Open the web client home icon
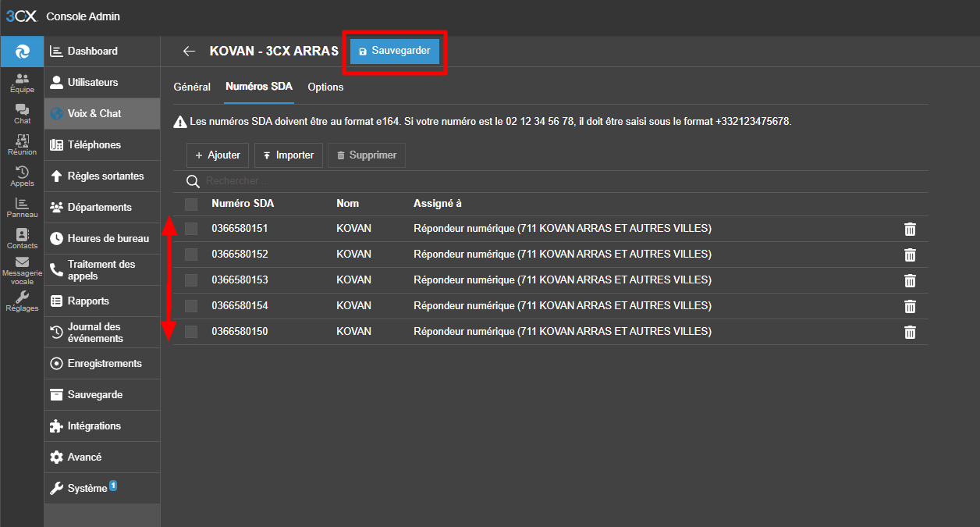Screen dimensions: 980x527 tap(22, 52)
